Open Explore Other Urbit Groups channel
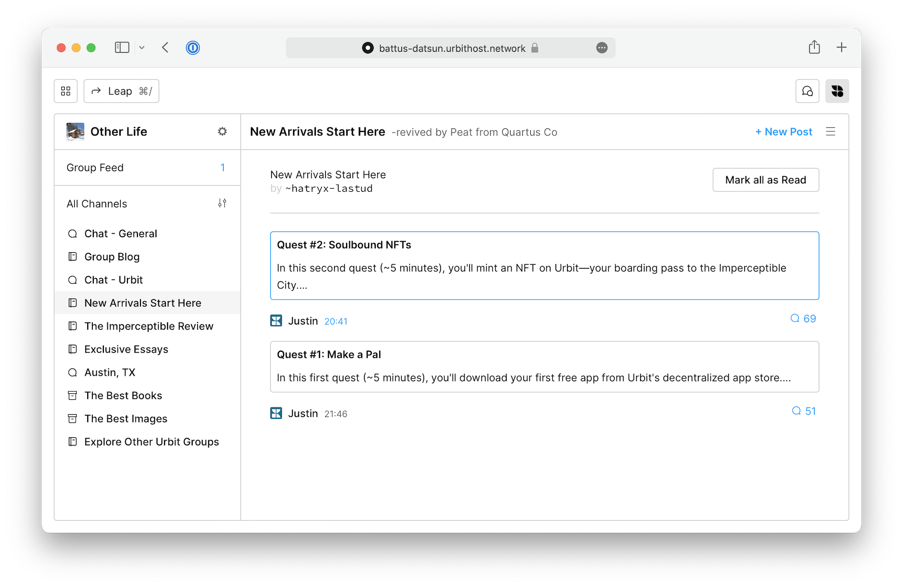This screenshot has width=903, height=588. point(147,442)
